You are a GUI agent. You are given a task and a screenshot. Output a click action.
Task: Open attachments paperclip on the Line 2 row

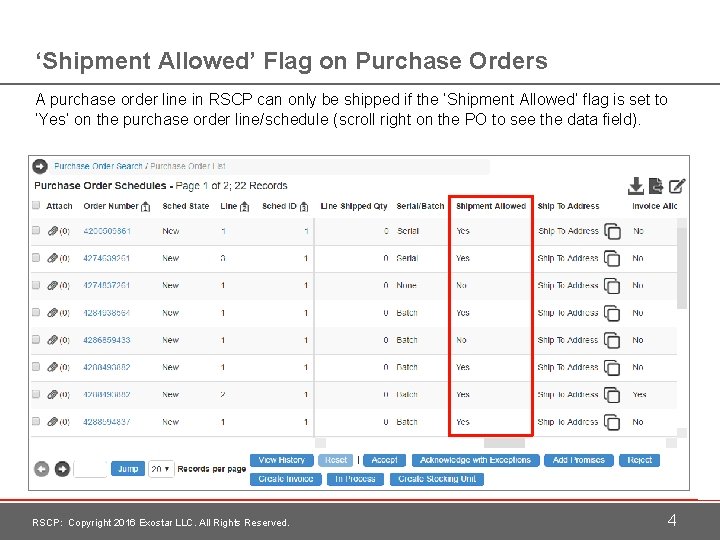point(52,394)
